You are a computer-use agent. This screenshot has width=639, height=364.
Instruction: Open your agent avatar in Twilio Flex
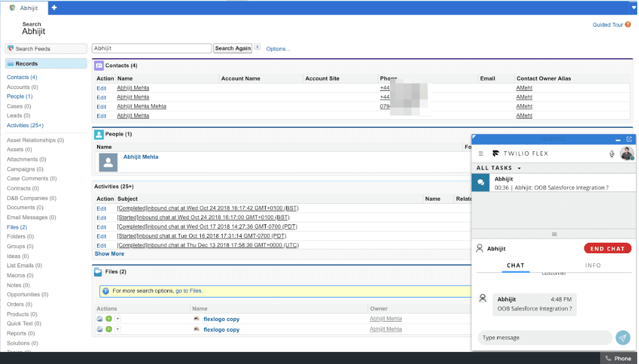(626, 154)
